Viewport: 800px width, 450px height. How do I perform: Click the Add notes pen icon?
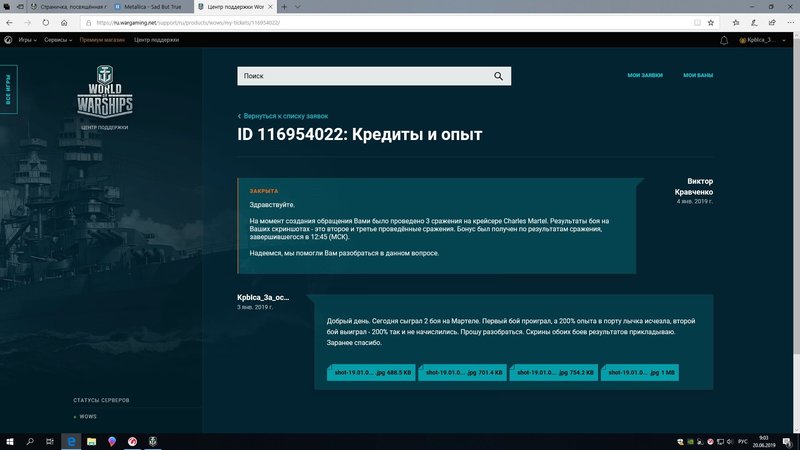click(x=754, y=22)
